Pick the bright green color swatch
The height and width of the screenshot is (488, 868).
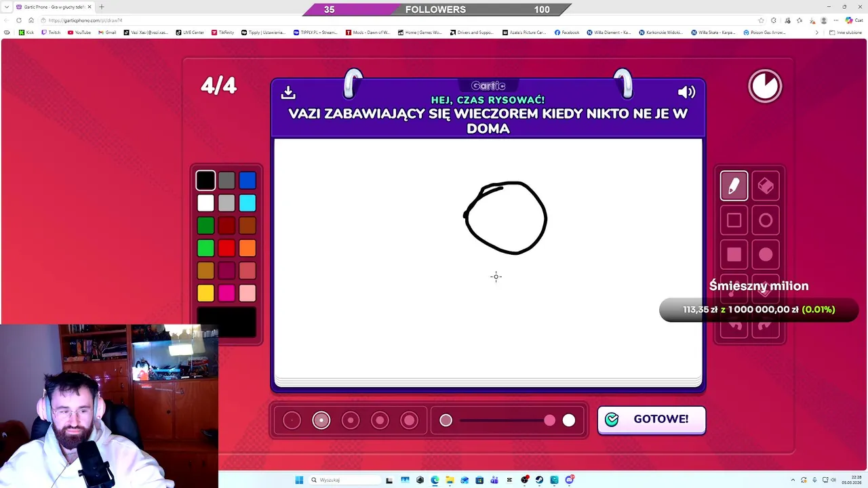(x=205, y=248)
